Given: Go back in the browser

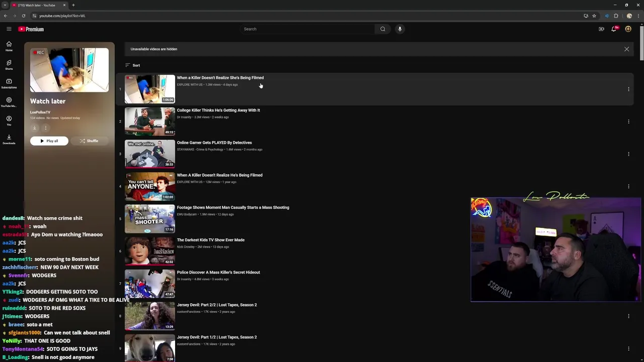Looking at the screenshot, I should coord(6,16).
